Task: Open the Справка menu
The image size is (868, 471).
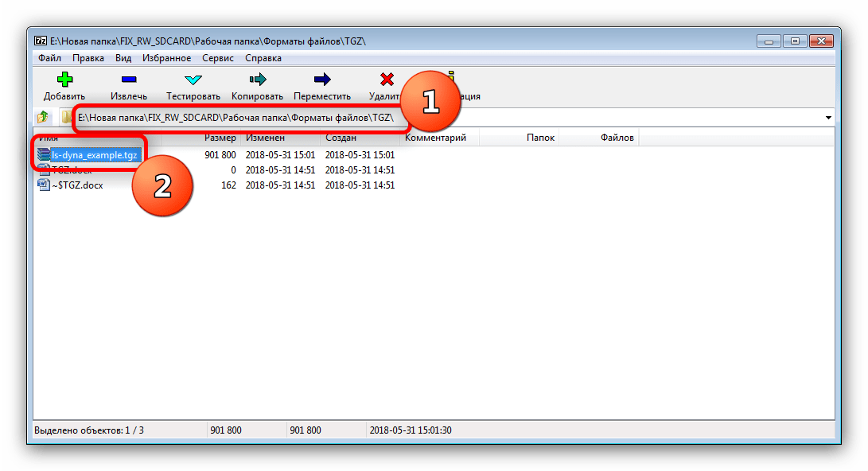Action: coord(263,58)
